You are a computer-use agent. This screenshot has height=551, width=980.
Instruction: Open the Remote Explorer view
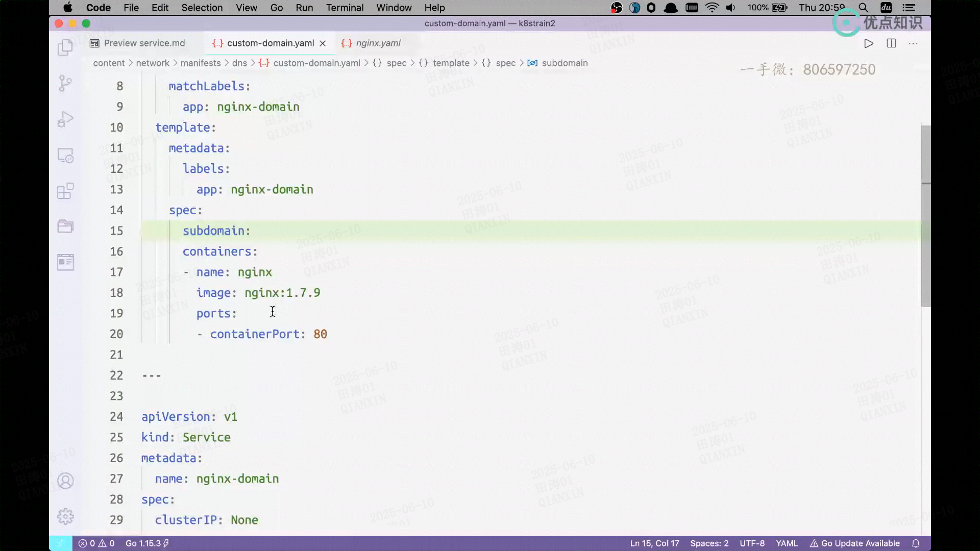[x=65, y=155]
